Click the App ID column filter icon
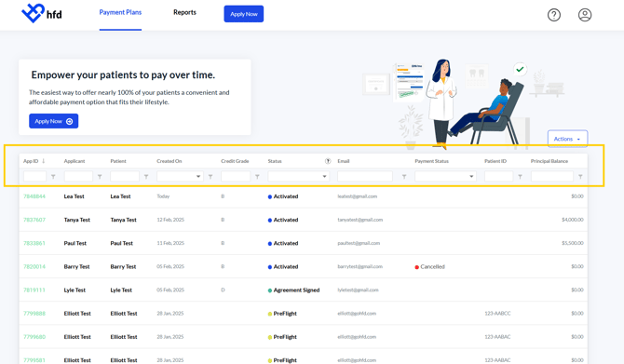Image resolution: width=624 pixels, height=364 pixels. pyautogui.click(x=53, y=177)
